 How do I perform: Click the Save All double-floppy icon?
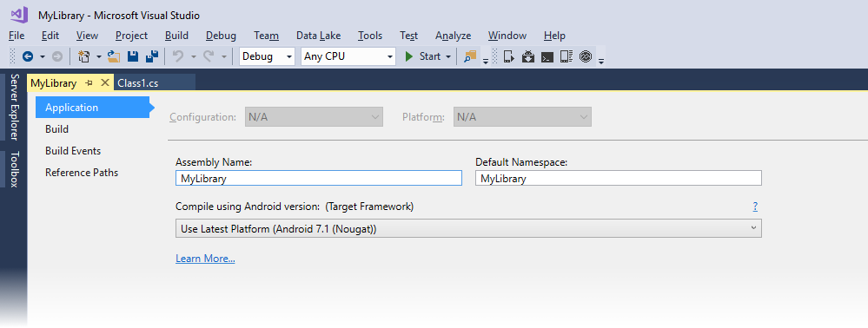[152, 56]
